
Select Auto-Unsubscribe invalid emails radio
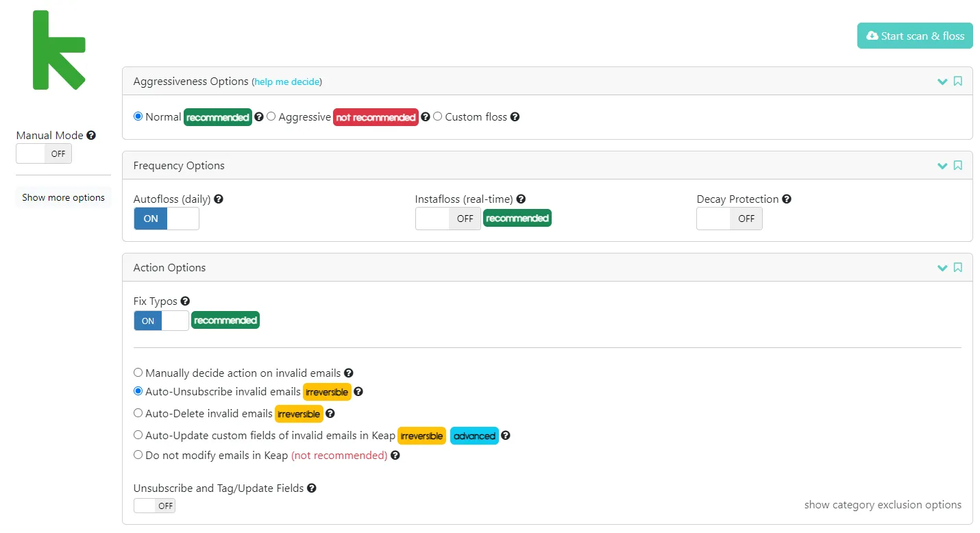click(x=138, y=391)
